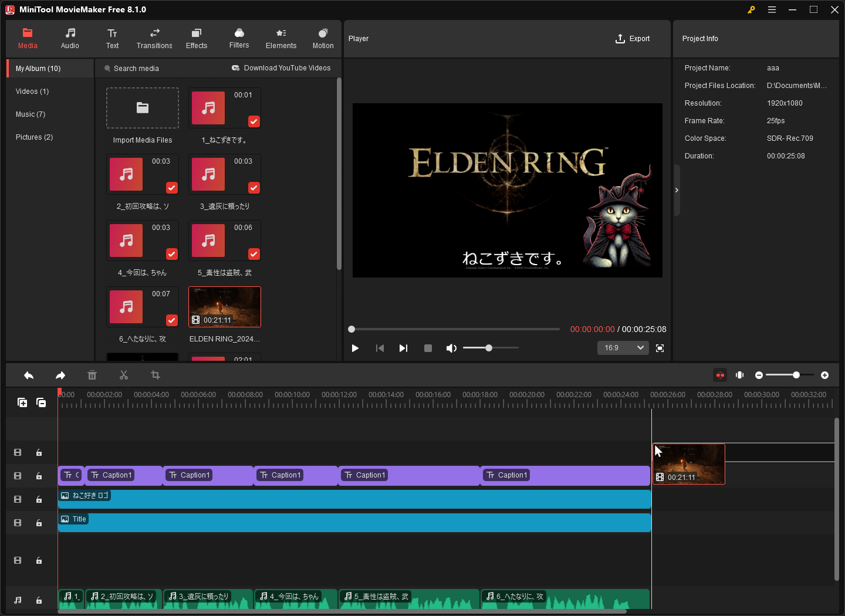845x616 pixels.
Task: Open the Filters tab
Action: [239, 39]
